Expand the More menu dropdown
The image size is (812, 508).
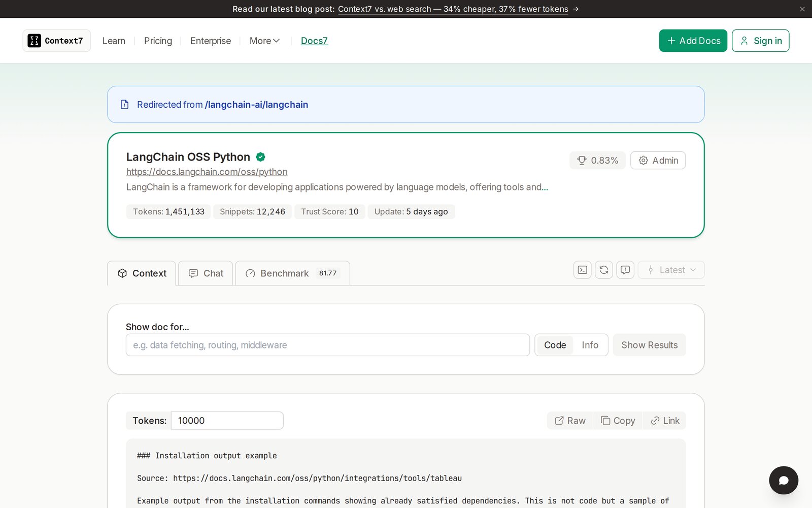coord(264,41)
